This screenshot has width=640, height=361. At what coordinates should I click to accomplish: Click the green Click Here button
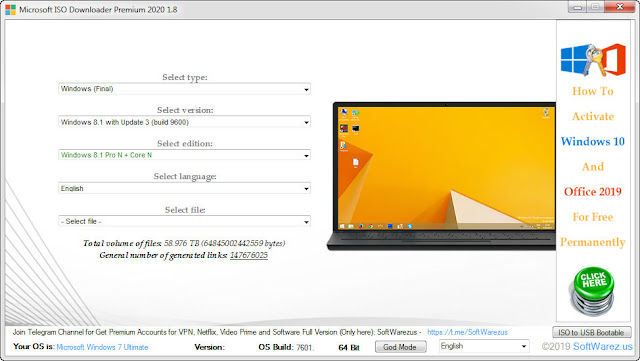(x=593, y=291)
